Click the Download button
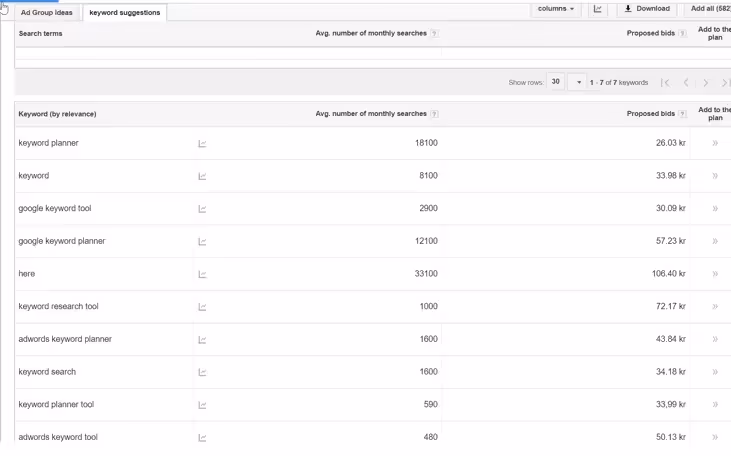Image resolution: width=731 pixels, height=456 pixels. [x=647, y=9]
